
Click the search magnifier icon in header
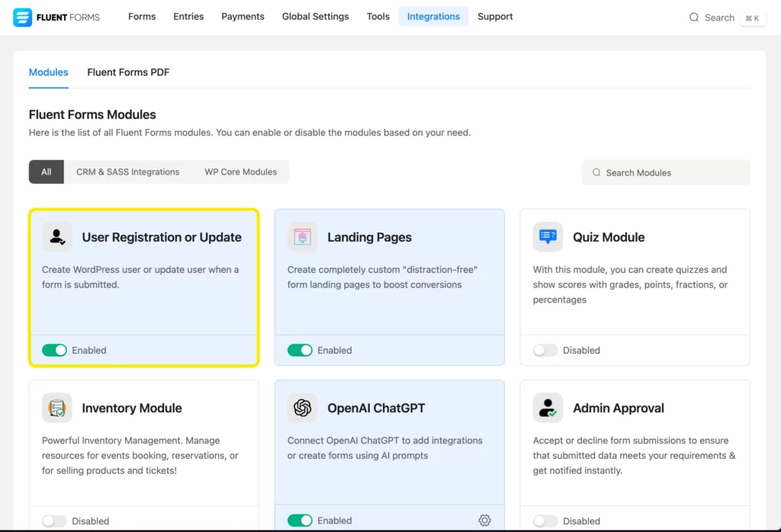(x=694, y=18)
